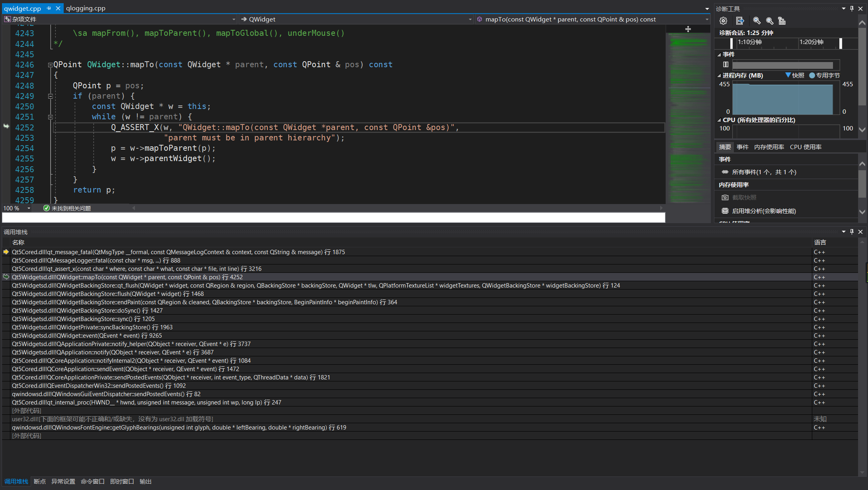This screenshot has height=490, width=868.
Task: Zoom in on the diagnostic timeline
Action: click(x=757, y=21)
